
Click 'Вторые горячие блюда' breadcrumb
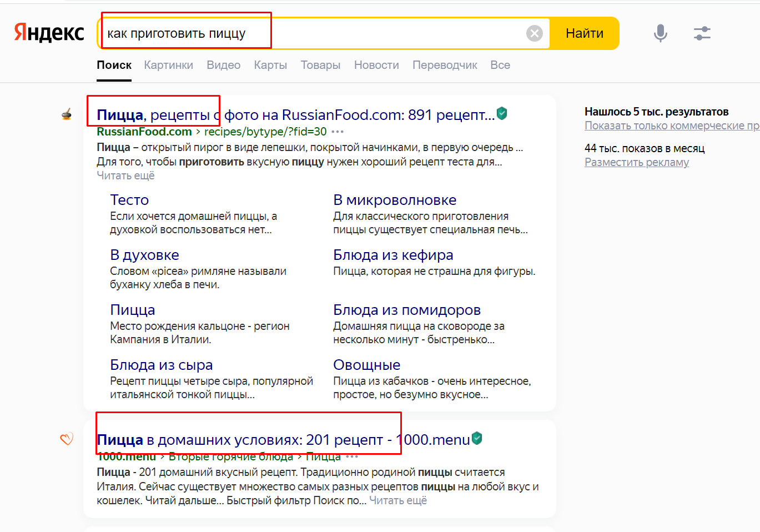point(231,456)
